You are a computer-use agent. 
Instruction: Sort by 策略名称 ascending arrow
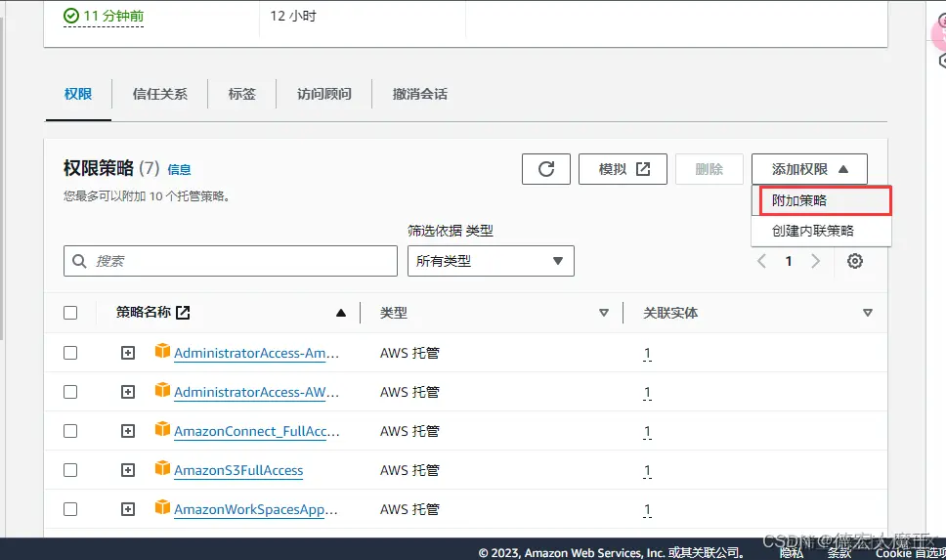(341, 313)
